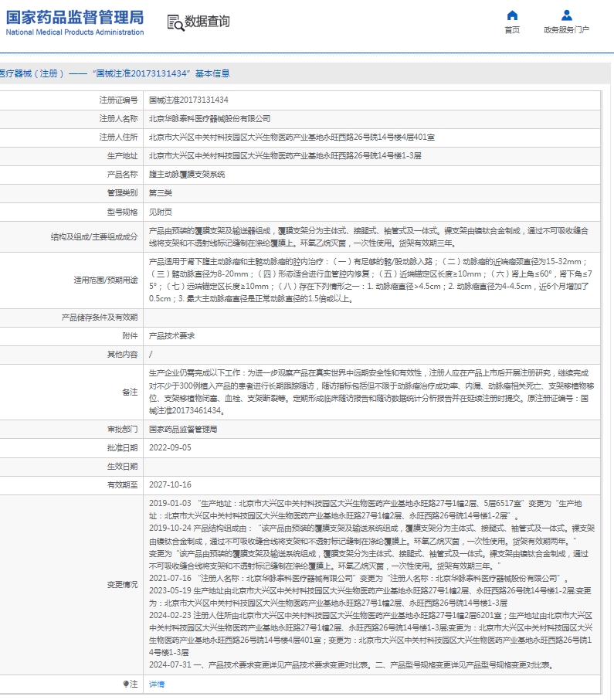The image size is (614, 700).
Task: Click the 产品储存条件及有效期 label
Action: [100, 318]
